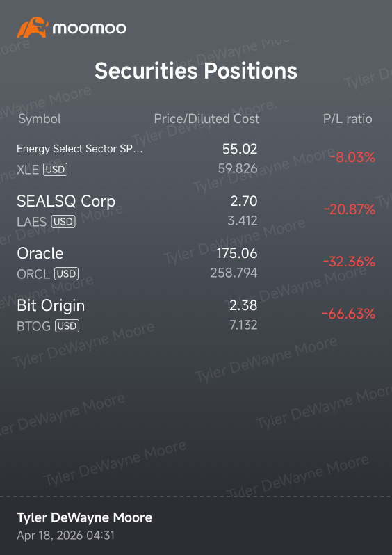The height and width of the screenshot is (555, 392).
Task: Click the Tyler DeWayne Moore name footer
Action: [85, 517]
